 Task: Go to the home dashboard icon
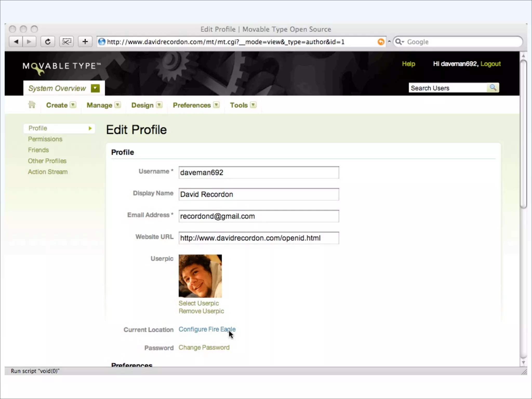(x=32, y=105)
